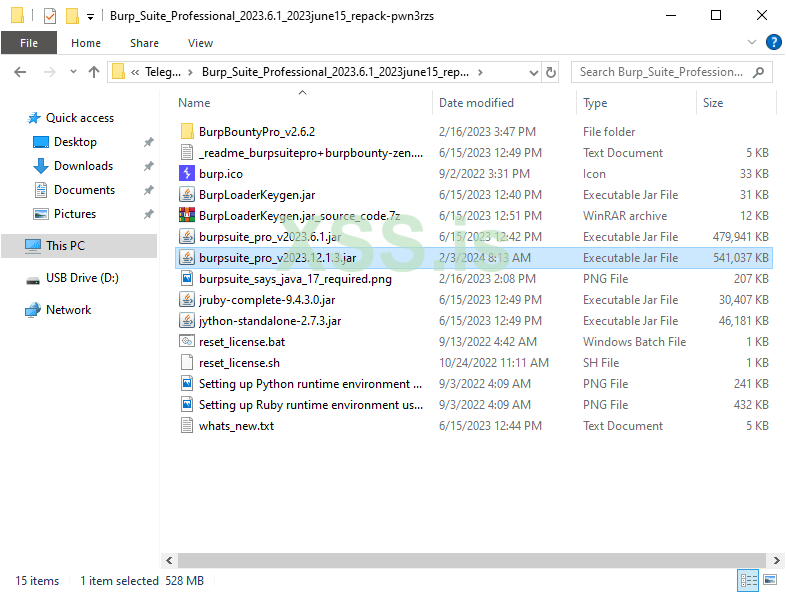Open Network in navigation pane
Viewport: 786px width, 593px height.
pyautogui.click(x=69, y=310)
